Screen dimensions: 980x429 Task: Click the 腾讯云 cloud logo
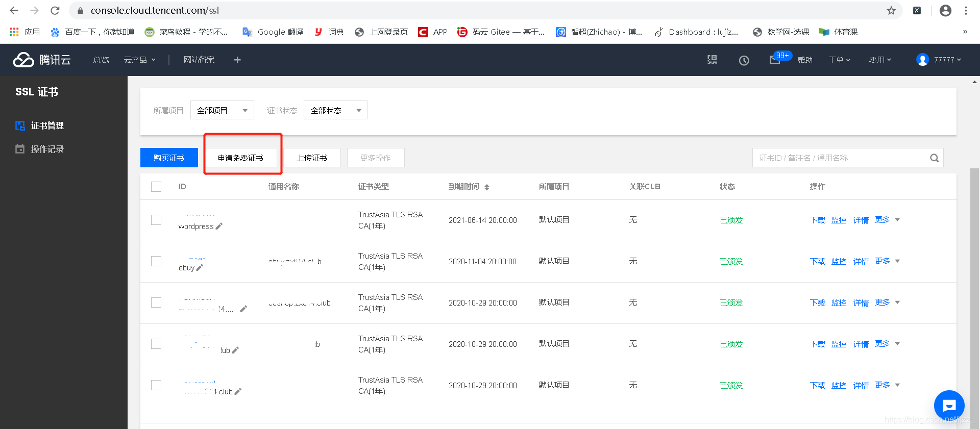(x=42, y=60)
